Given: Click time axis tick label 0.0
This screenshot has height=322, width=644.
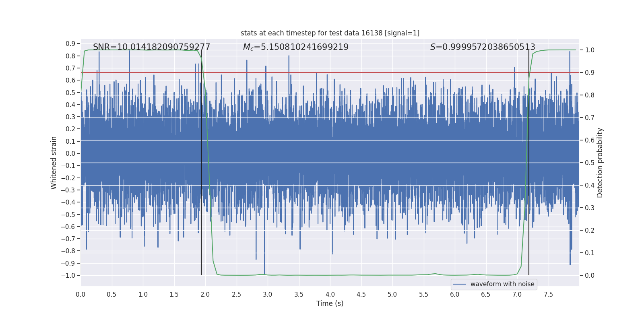Looking at the screenshot, I should (80, 294).
